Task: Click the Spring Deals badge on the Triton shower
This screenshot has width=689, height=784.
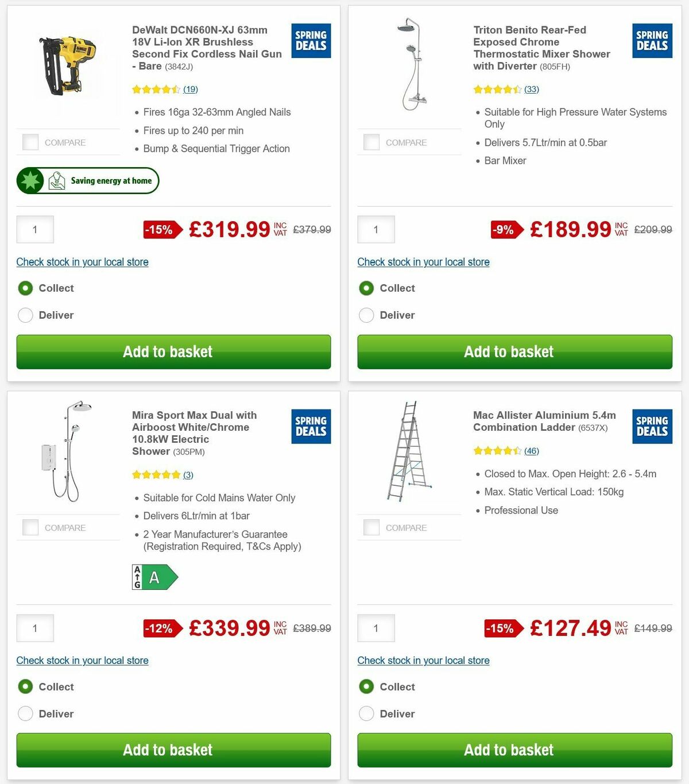Action: point(652,40)
